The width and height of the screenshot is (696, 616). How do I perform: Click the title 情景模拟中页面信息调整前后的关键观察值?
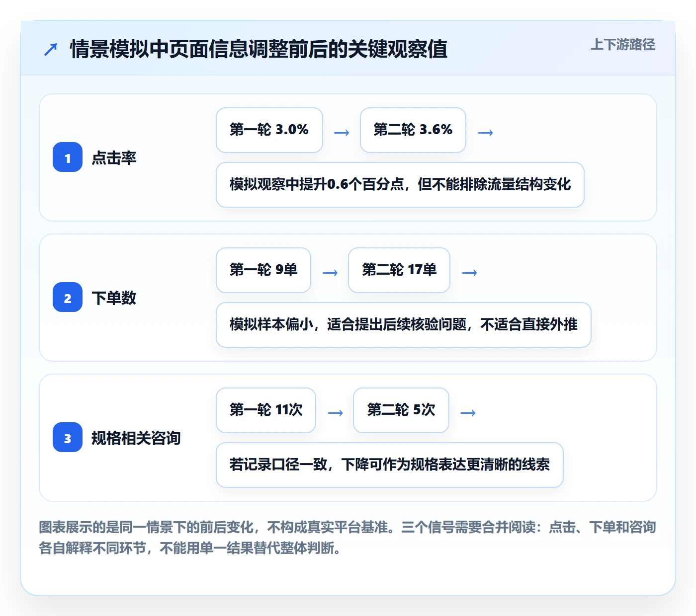[x=259, y=49]
